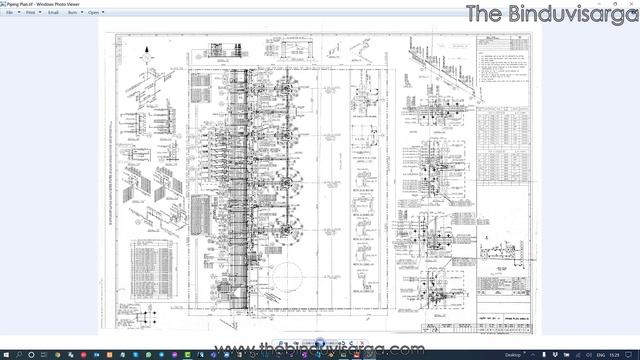Expand the Open dropdown arrow
This screenshot has width=640, height=360.
(x=103, y=12)
